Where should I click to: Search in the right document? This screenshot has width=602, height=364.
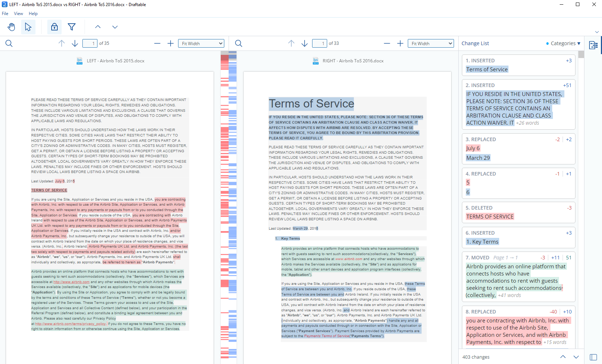click(x=238, y=43)
